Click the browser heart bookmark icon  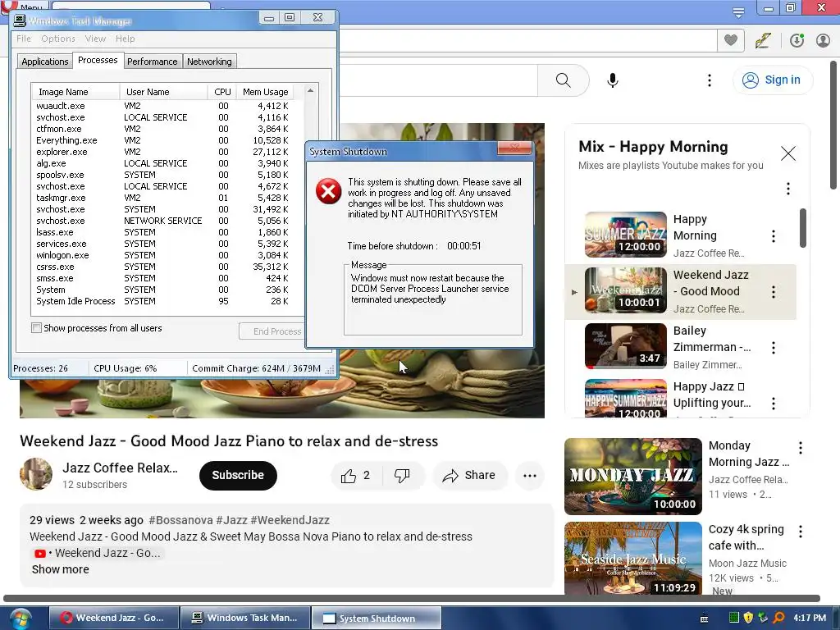pos(731,40)
